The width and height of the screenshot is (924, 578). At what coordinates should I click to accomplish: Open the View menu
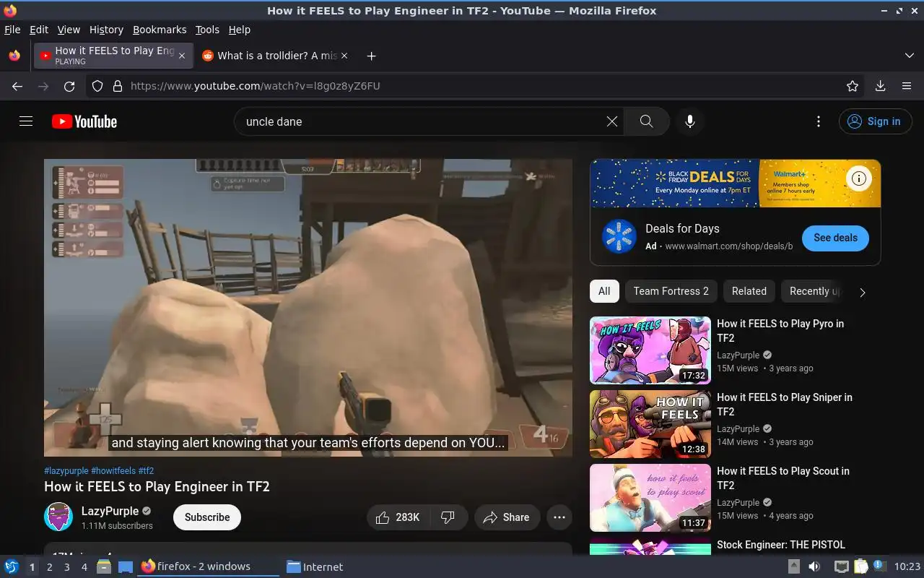69,30
